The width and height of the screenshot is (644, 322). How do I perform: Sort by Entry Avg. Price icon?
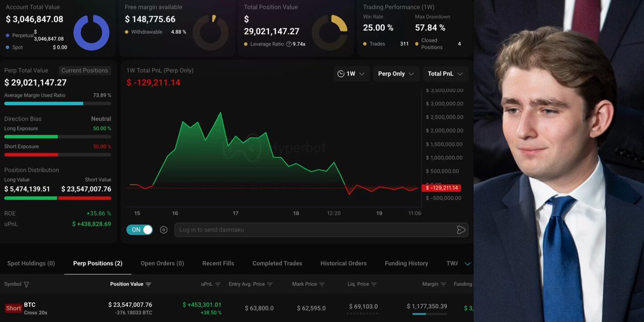click(x=270, y=284)
